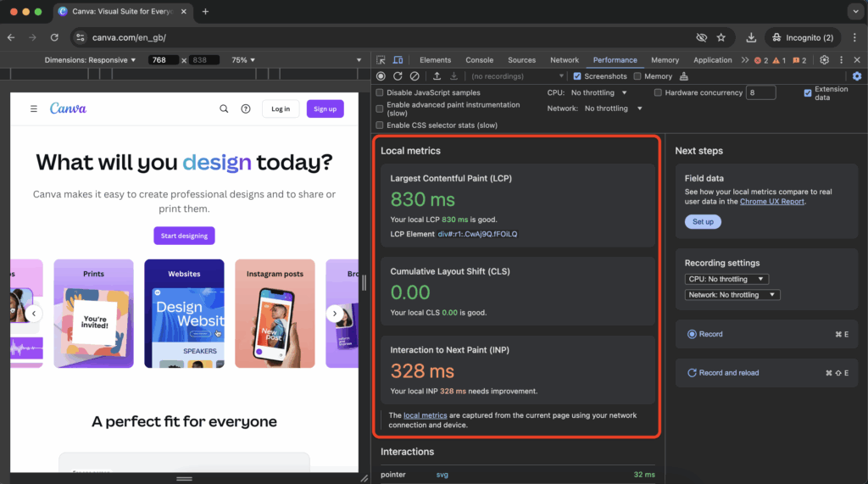This screenshot has height=484, width=868.
Task: Click Start designing button
Action: [x=184, y=236]
